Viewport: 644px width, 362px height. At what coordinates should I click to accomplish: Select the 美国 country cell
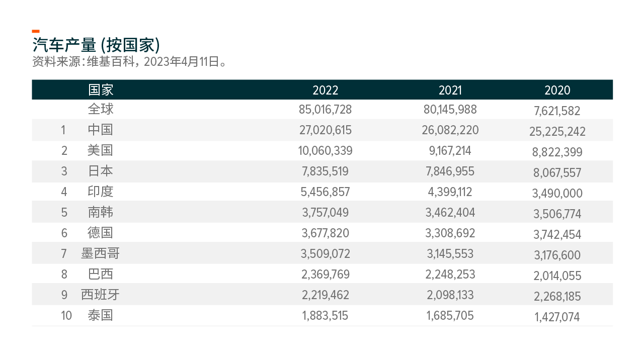101,150
